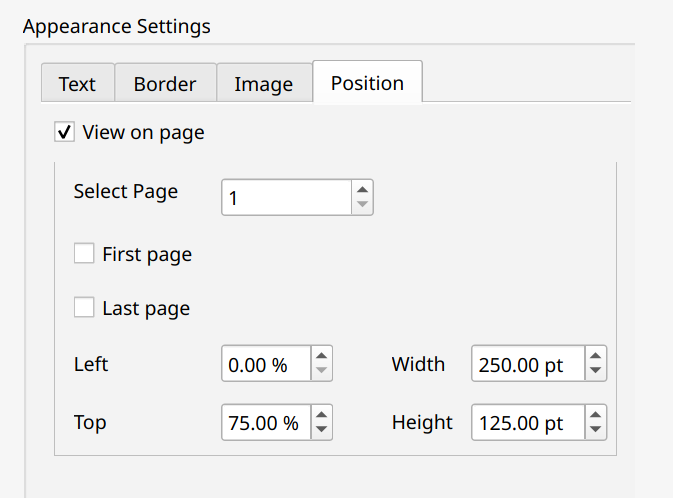The height and width of the screenshot is (498, 673).
Task: Click the Height label
Action: pyautogui.click(x=422, y=422)
